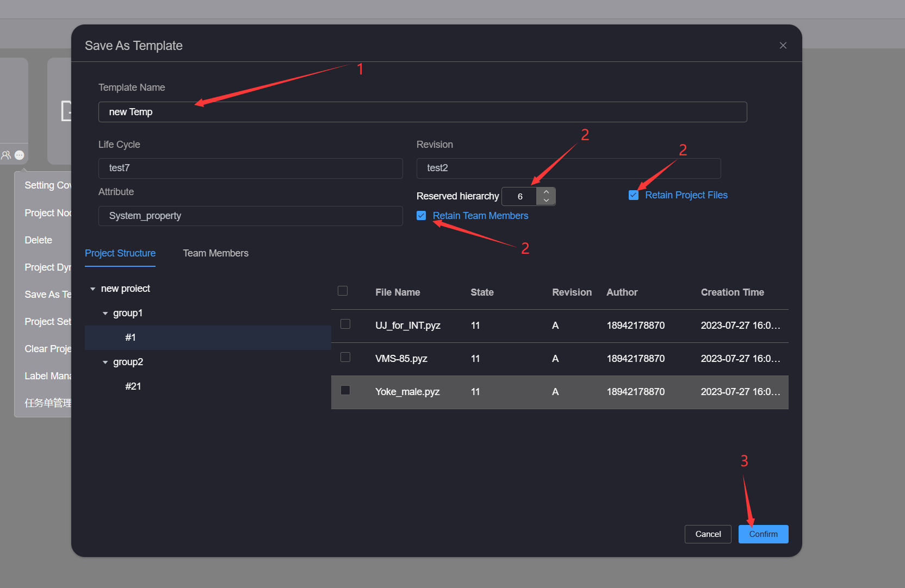Check the UJ_for_INT.pyz row checkbox
The image size is (905, 588).
(x=345, y=324)
